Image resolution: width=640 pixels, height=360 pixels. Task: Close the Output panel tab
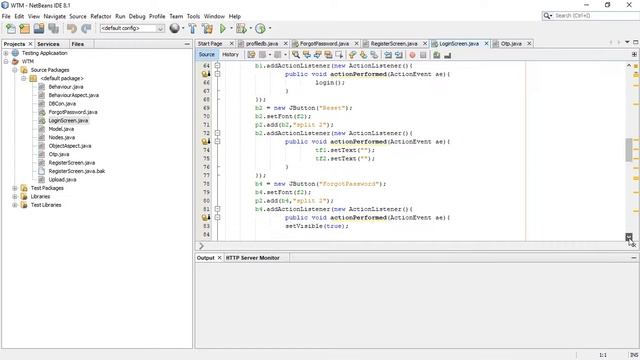coord(219,258)
